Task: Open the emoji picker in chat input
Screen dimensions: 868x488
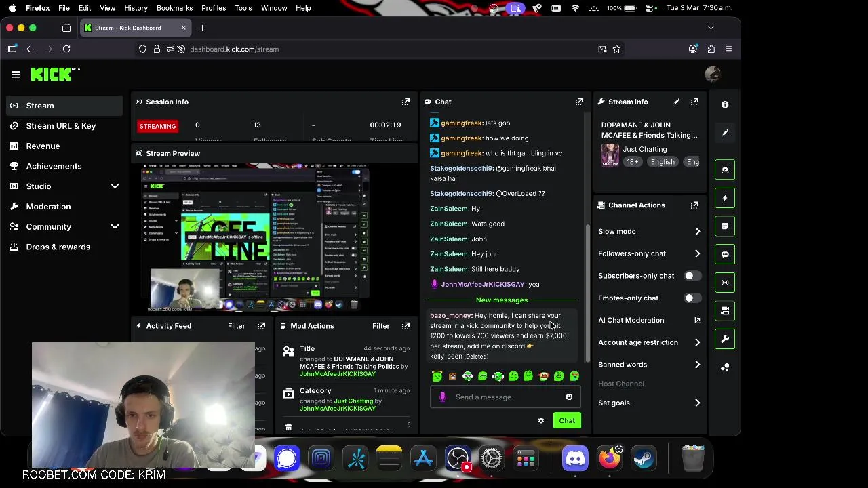Action: (x=569, y=397)
